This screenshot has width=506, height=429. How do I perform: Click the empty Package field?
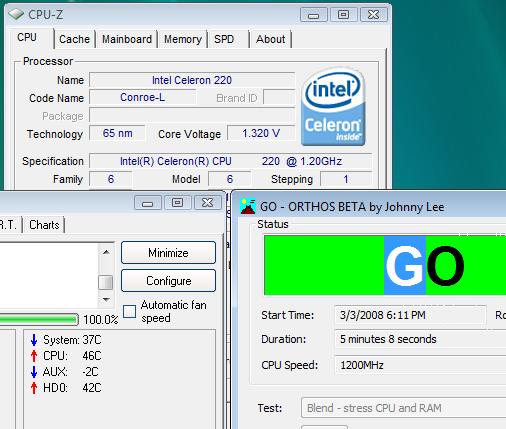[x=192, y=115]
